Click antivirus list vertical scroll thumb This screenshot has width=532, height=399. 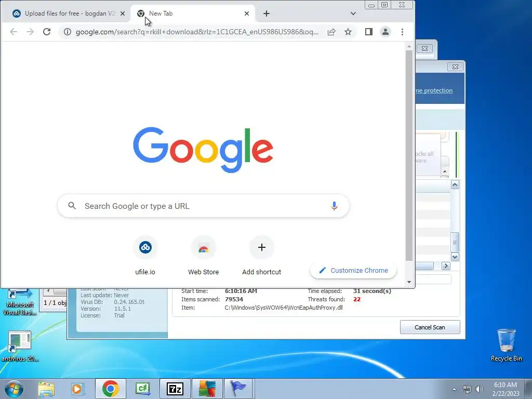(x=455, y=242)
